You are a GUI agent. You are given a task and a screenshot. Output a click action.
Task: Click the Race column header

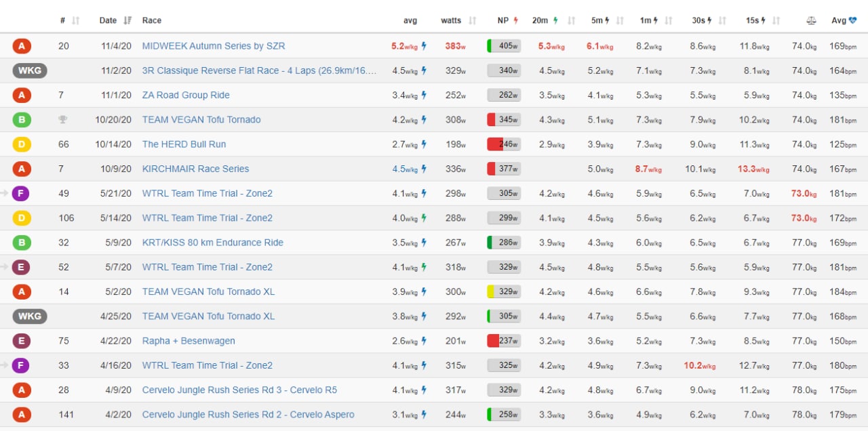(152, 20)
